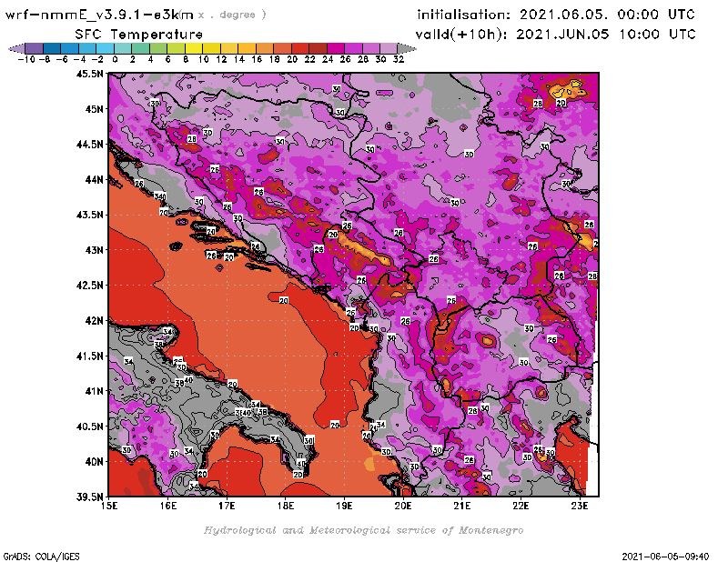Click the '42.5N' latitude label
The image size is (728, 562).
89,286
